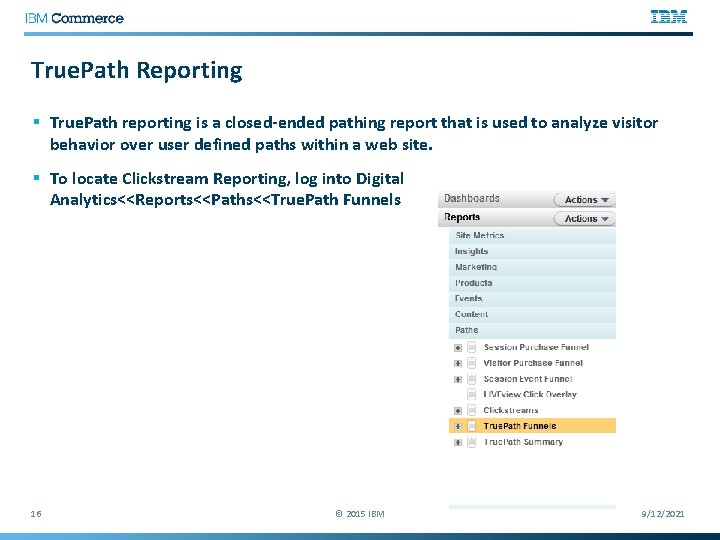The height and width of the screenshot is (540, 720).
Task: Open the Marketing report category
Action: [532, 267]
